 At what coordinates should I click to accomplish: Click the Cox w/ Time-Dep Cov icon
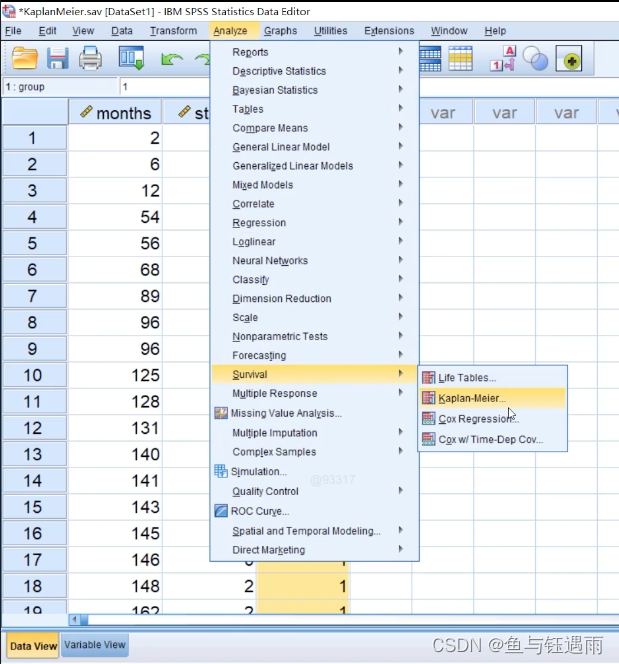428,439
